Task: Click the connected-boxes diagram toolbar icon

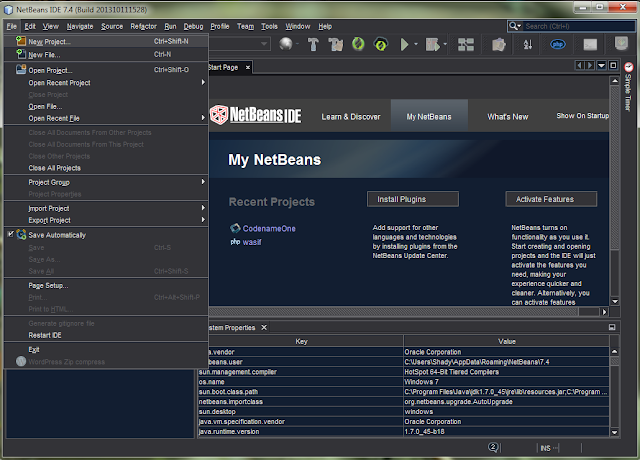Action: click(466, 44)
